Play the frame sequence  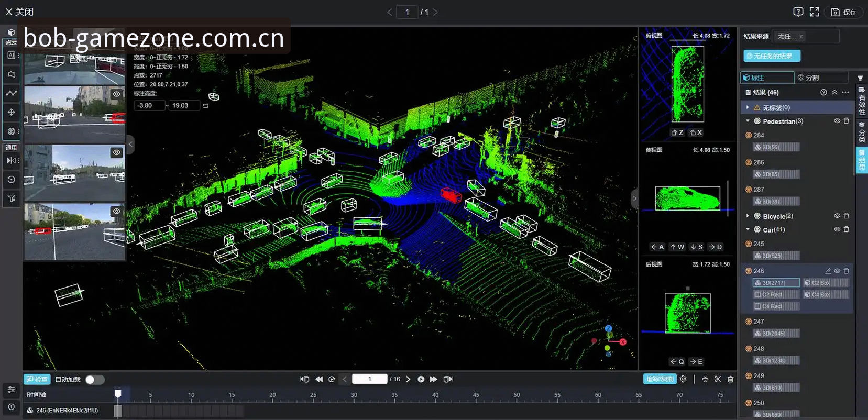[421, 379]
